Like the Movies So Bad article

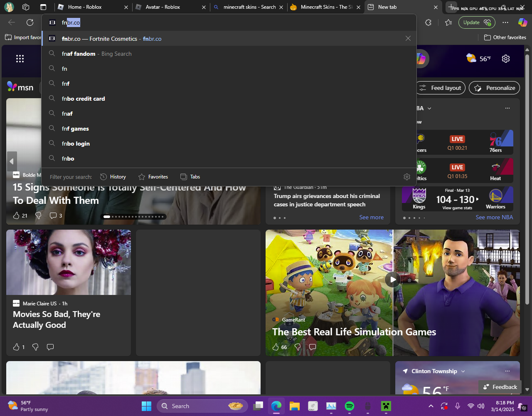click(17, 347)
